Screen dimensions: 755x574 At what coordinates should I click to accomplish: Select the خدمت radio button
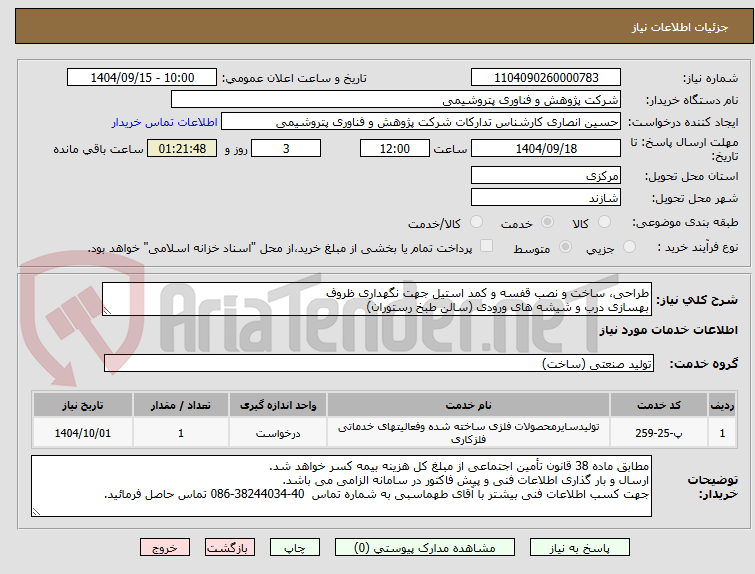[547, 222]
